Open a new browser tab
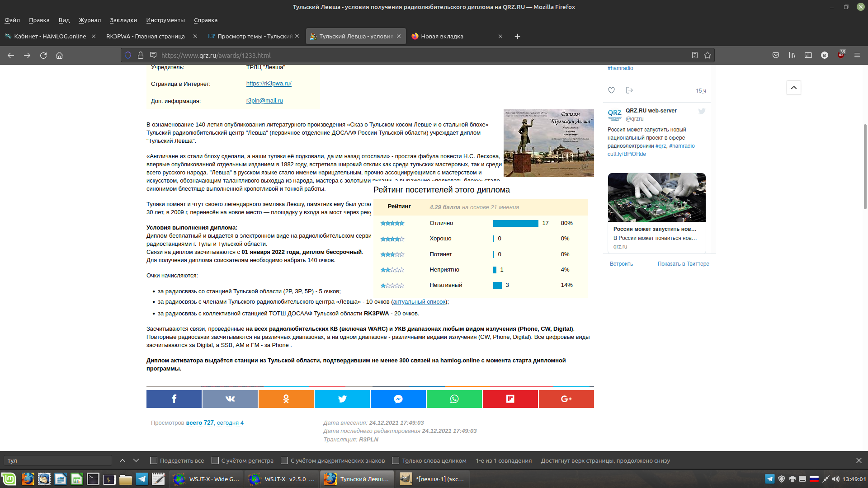Viewport: 868px width, 488px height. click(x=518, y=36)
